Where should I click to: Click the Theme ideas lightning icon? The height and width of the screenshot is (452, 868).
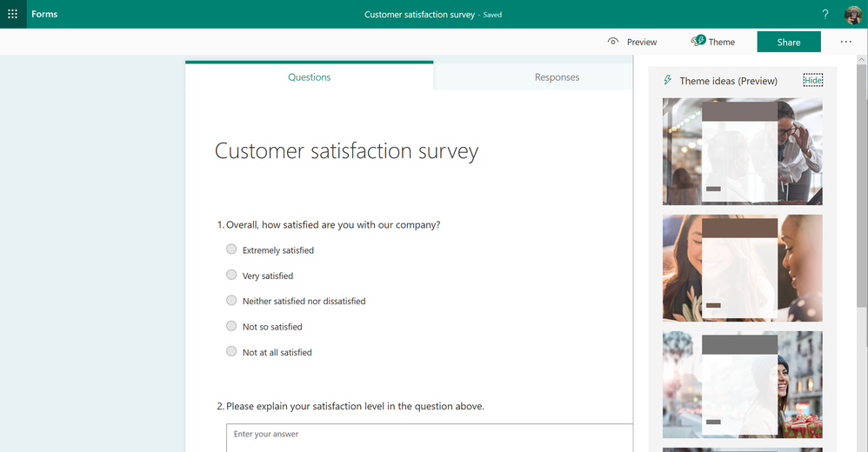(x=668, y=80)
